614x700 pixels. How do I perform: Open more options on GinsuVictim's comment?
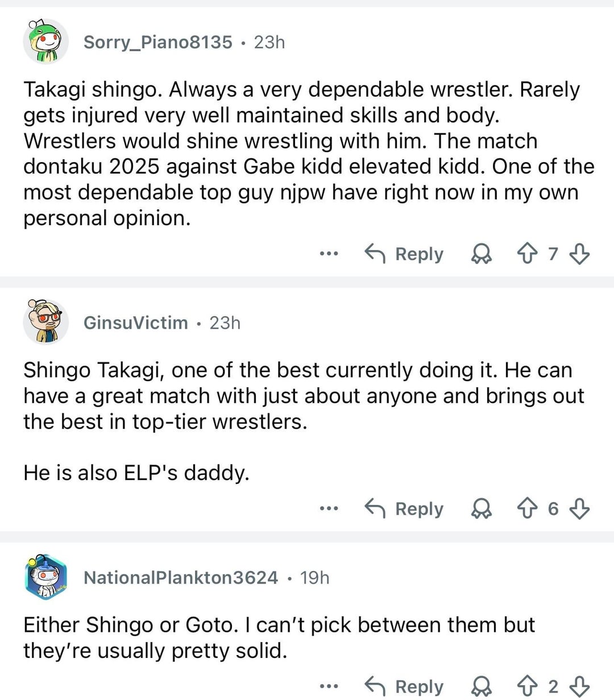point(329,509)
